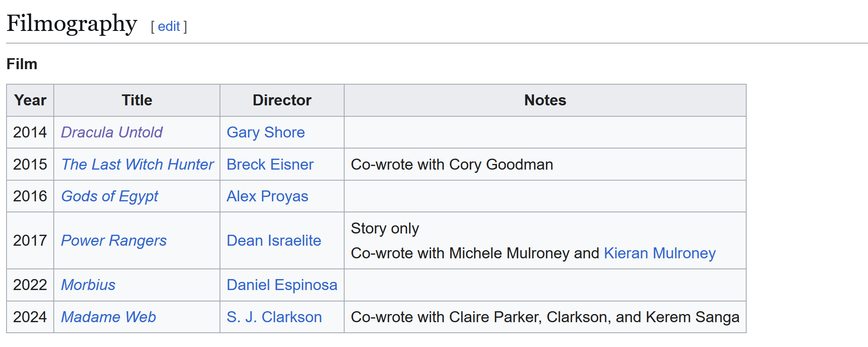868x347 pixels.
Task: Open director Gary Shore's page
Action: 266,132
